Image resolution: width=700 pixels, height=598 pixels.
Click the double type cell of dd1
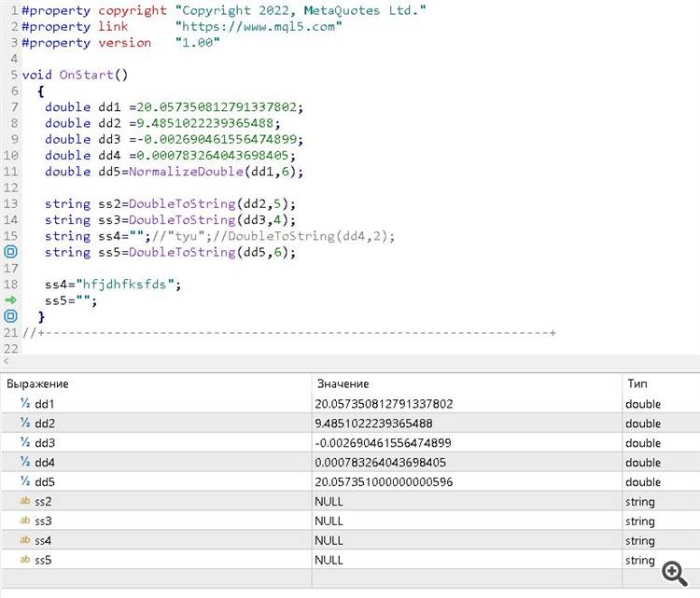click(x=643, y=404)
